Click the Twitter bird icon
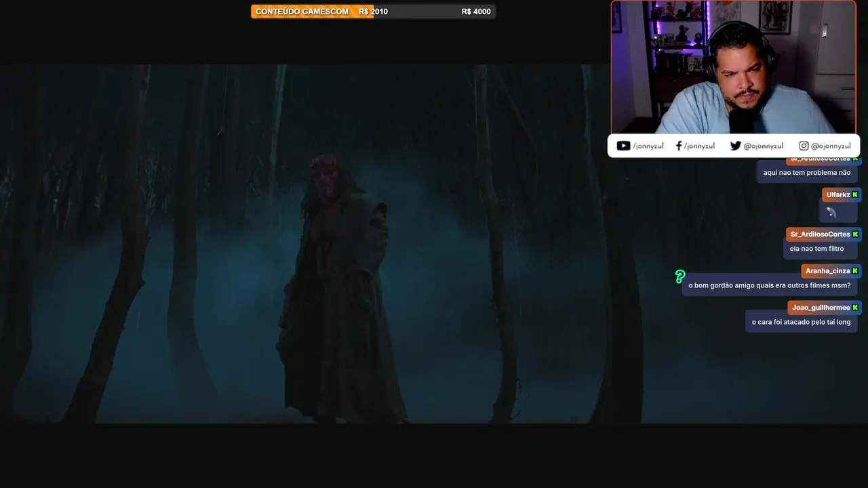This screenshot has width=868, height=488. (x=736, y=146)
